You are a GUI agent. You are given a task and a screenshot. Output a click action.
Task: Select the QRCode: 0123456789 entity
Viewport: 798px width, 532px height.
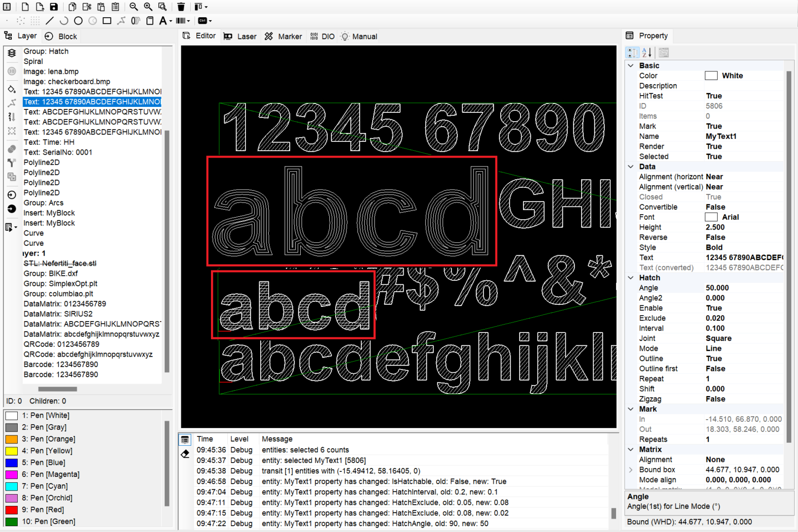point(61,344)
